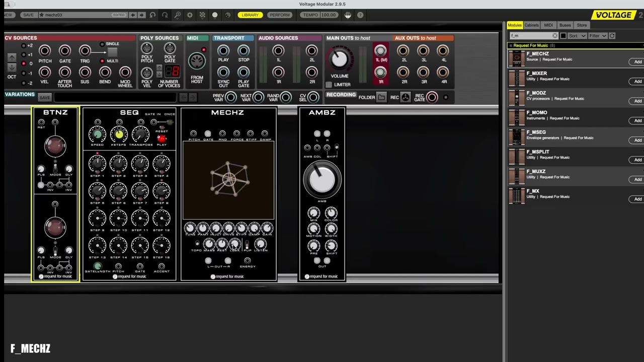The image size is (644, 362).
Task: Click the Transport PLAY jack
Action: point(223,50)
